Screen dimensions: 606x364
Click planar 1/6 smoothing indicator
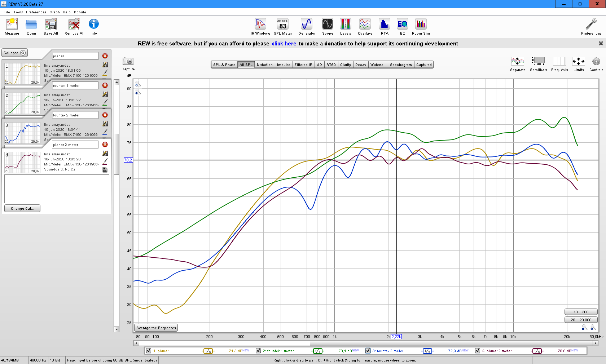208,351
